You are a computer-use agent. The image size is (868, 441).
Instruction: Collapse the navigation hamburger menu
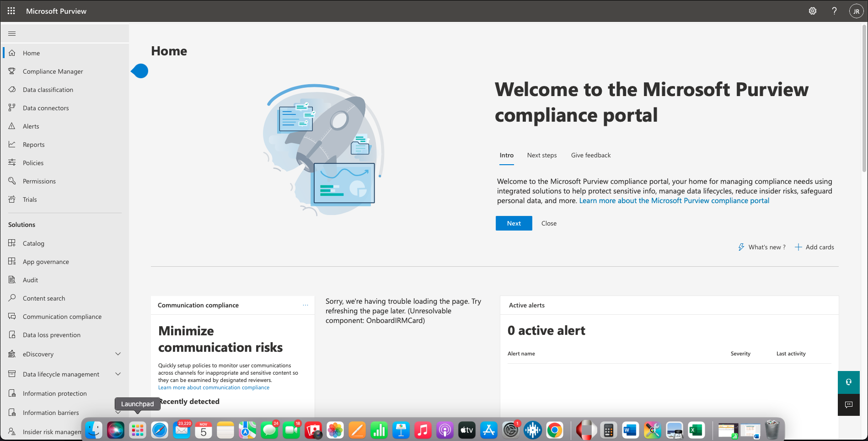[x=12, y=33]
